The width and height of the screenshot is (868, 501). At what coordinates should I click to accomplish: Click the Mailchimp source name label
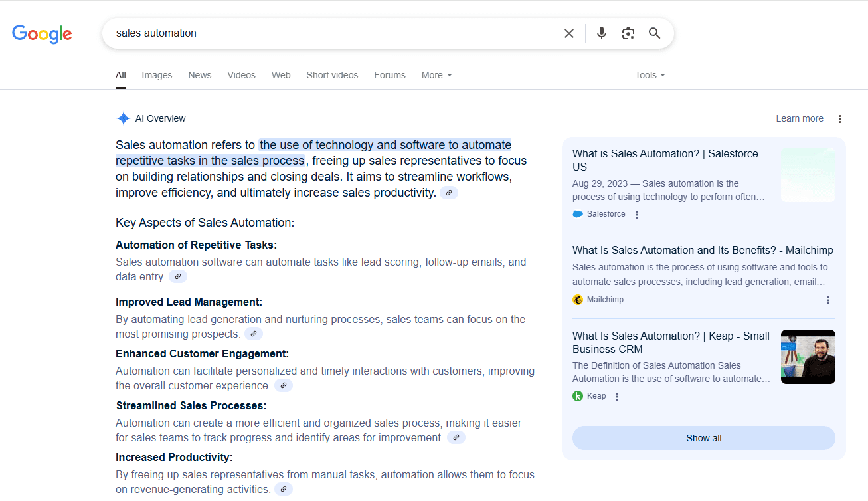pyautogui.click(x=605, y=300)
